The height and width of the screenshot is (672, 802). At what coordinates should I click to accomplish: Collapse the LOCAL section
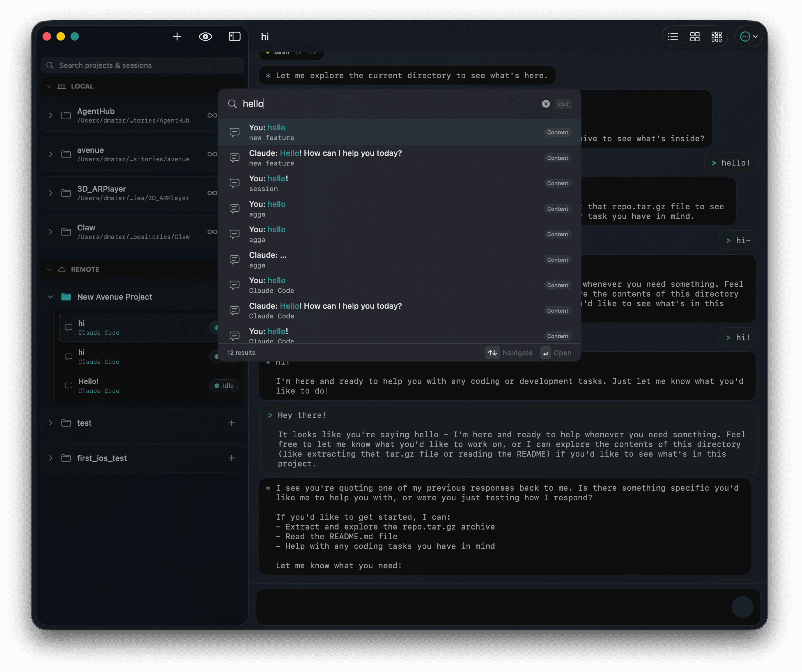[x=49, y=86]
